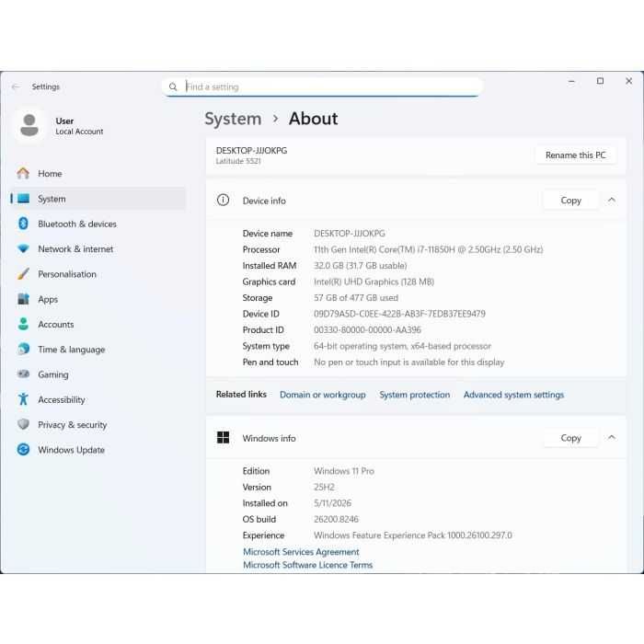This screenshot has width=644, height=644.
Task: Select Graphics card value Intel UHD Graphics
Action: [374, 282]
